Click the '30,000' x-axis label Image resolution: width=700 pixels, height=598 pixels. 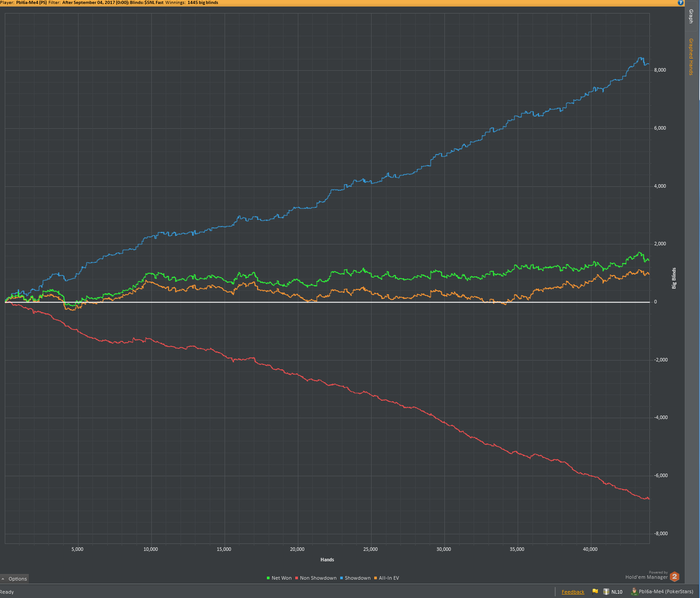(444, 549)
